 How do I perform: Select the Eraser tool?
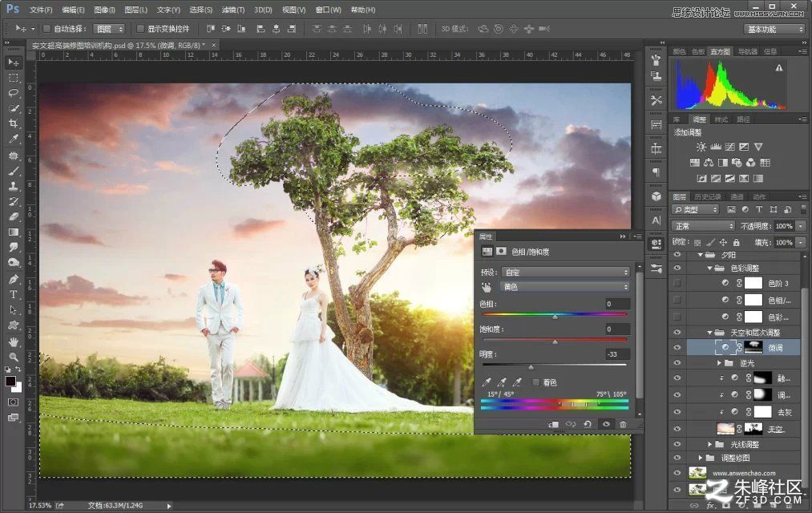coord(13,217)
